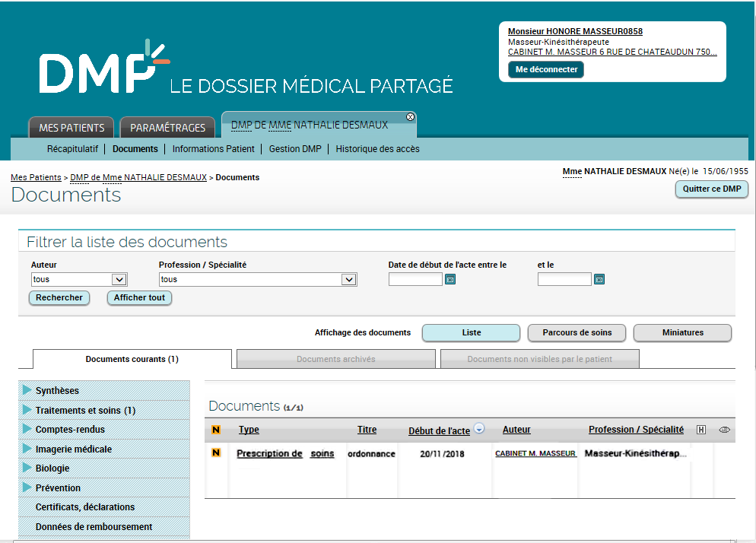Click the 20/11/2018 date cell
This screenshot has height=543, width=756.
click(x=442, y=454)
